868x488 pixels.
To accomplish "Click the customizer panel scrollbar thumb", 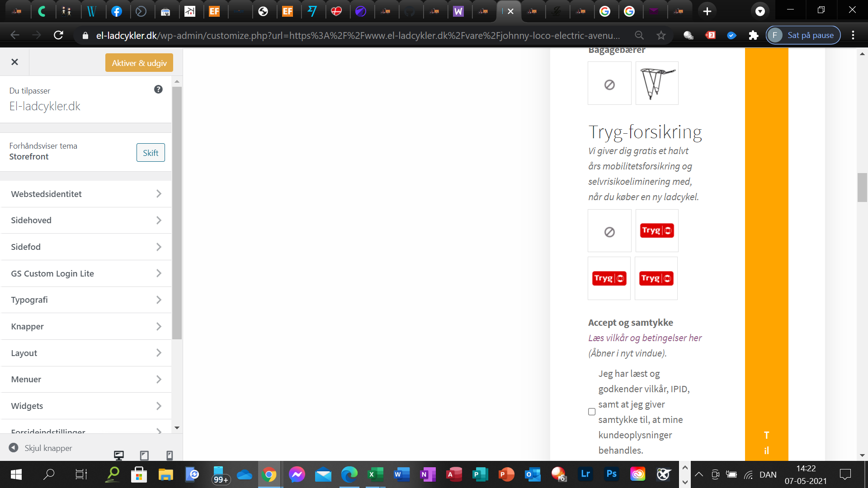I will [x=177, y=212].
